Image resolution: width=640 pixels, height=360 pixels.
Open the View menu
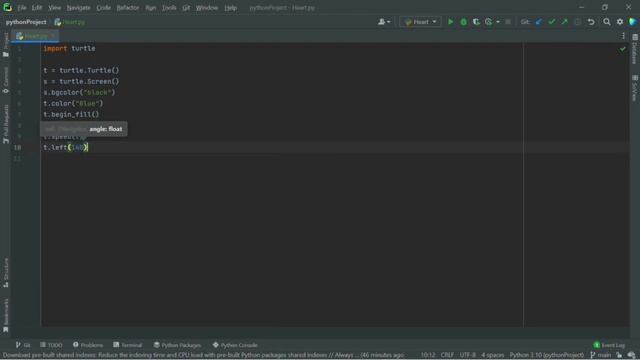tap(54, 7)
